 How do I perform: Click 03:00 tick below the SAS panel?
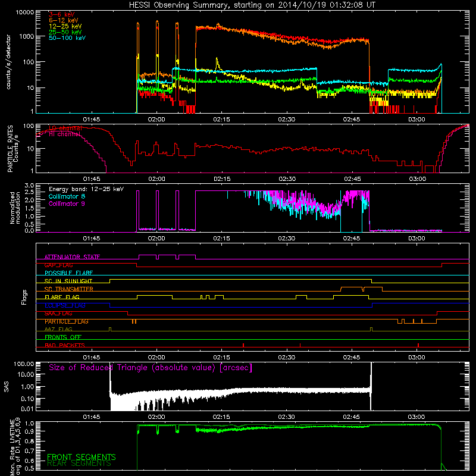tap(416, 417)
